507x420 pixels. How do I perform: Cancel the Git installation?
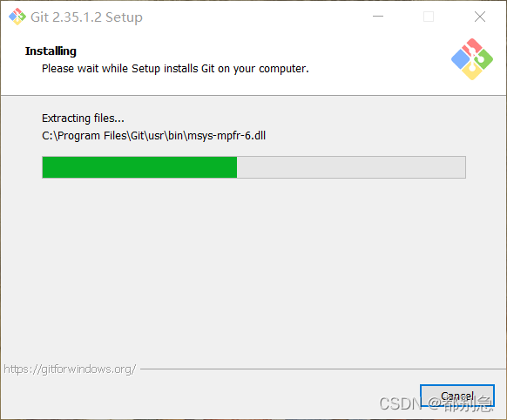pos(457,396)
